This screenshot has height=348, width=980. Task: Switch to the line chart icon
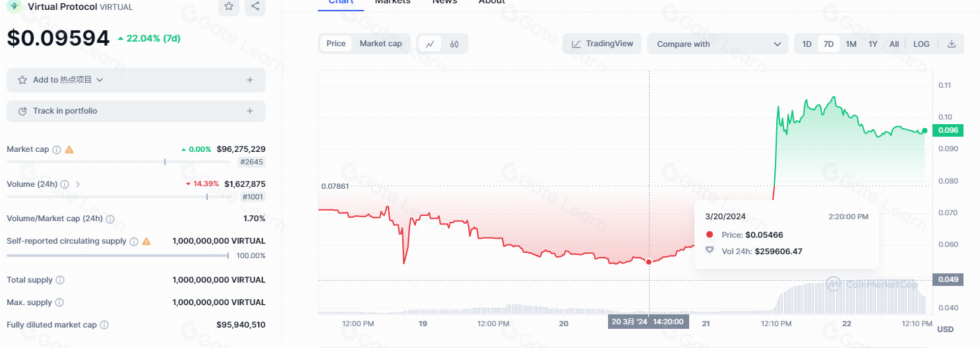point(430,44)
